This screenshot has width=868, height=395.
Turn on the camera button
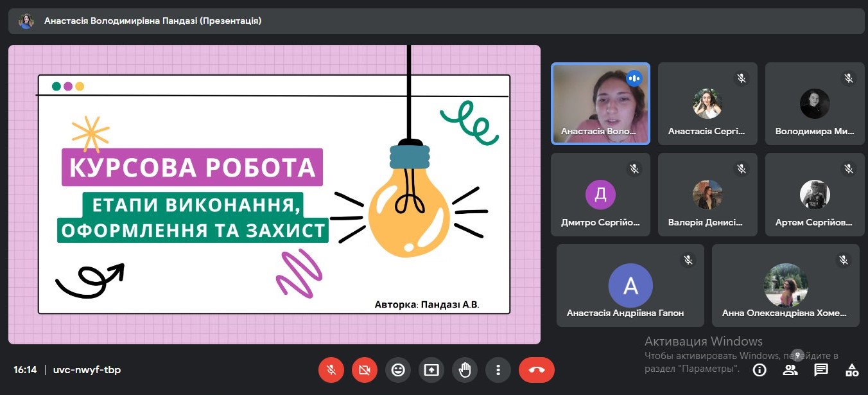(x=365, y=370)
